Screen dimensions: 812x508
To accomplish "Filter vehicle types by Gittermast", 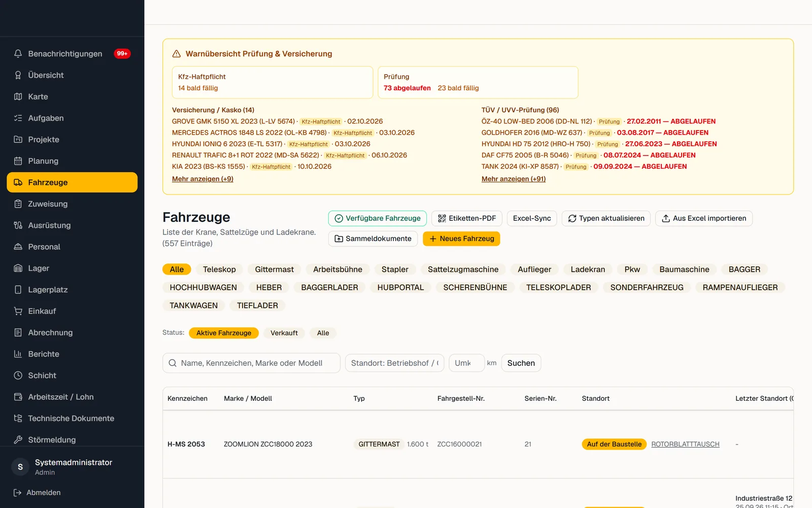I will tap(275, 269).
